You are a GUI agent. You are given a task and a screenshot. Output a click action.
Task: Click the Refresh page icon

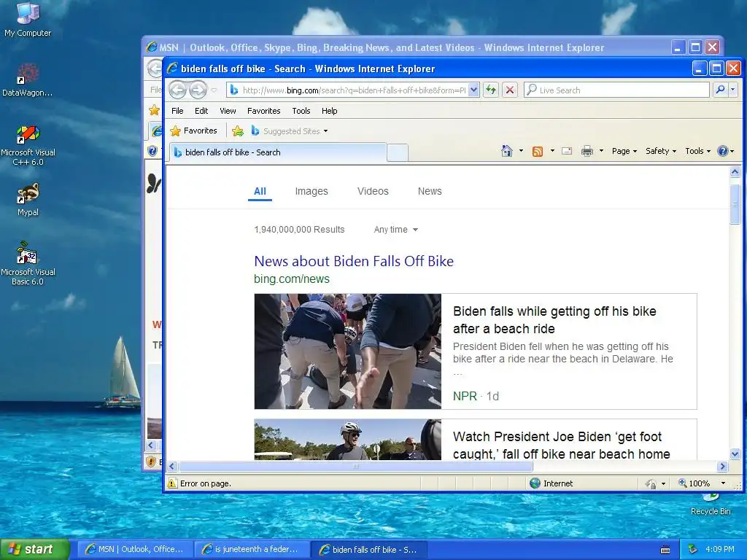click(491, 90)
